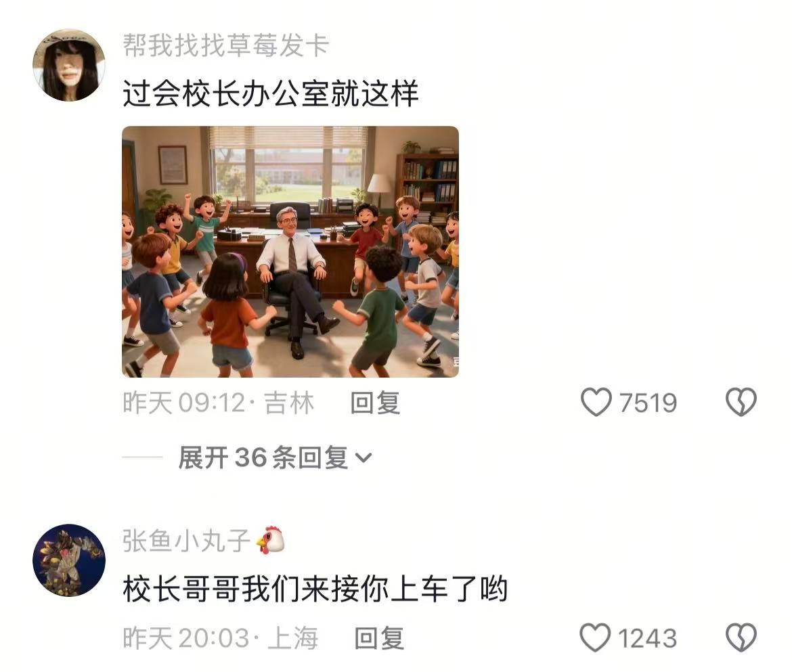792x672 pixels.
Task: Expand 展开36条回复 replies
Action: click(x=276, y=457)
